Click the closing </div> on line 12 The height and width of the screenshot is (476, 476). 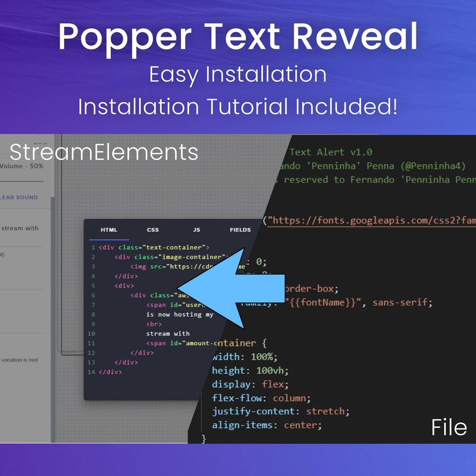pos(142,353)
